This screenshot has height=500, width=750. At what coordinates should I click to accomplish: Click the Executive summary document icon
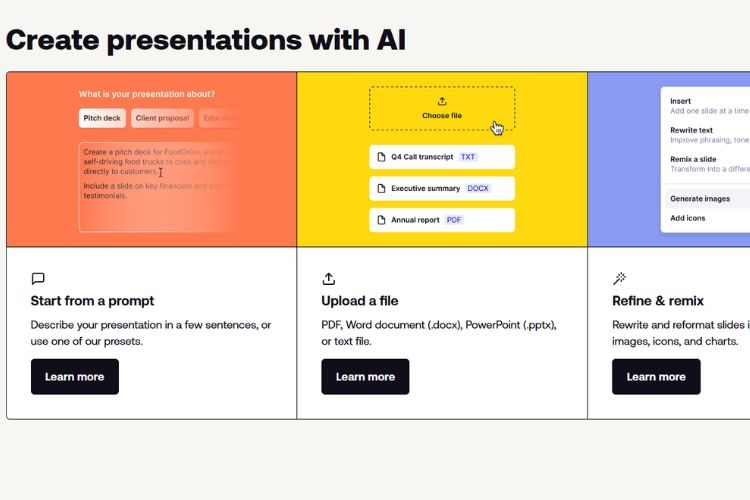point(381,188)
